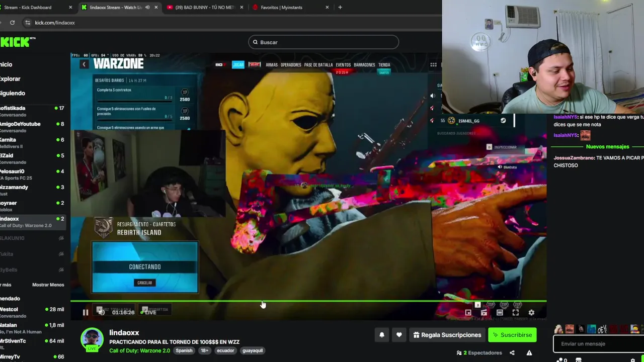Open picture-in-picture mini player
This screenshot has width=644, height=362.
[468, 313]
